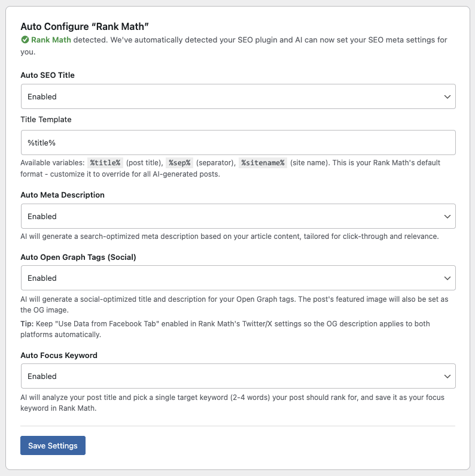Click the Auto Meta Description label
The height and width of the screenshot is (476, 475).
pos(62,195)
